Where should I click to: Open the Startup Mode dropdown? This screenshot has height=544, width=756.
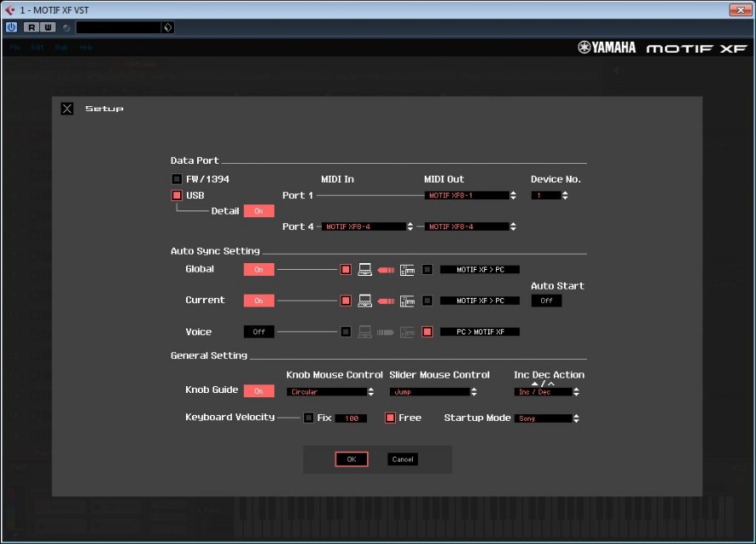pyautogui.click(x=547, y=418)
